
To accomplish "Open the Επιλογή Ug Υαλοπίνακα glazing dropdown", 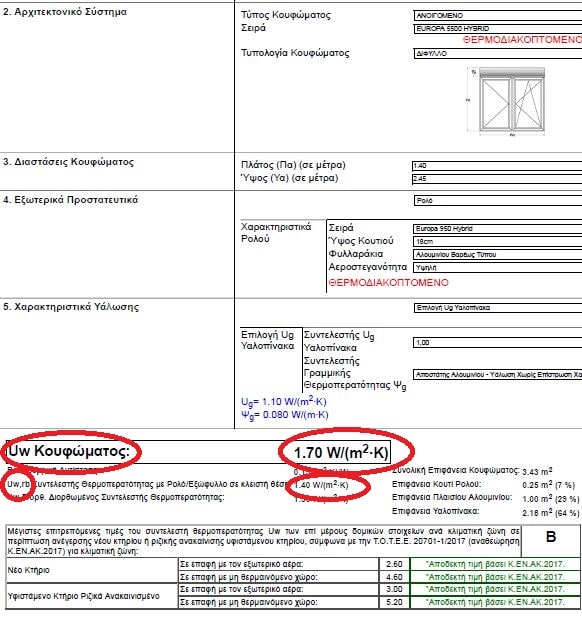I will tap(498, 308).
